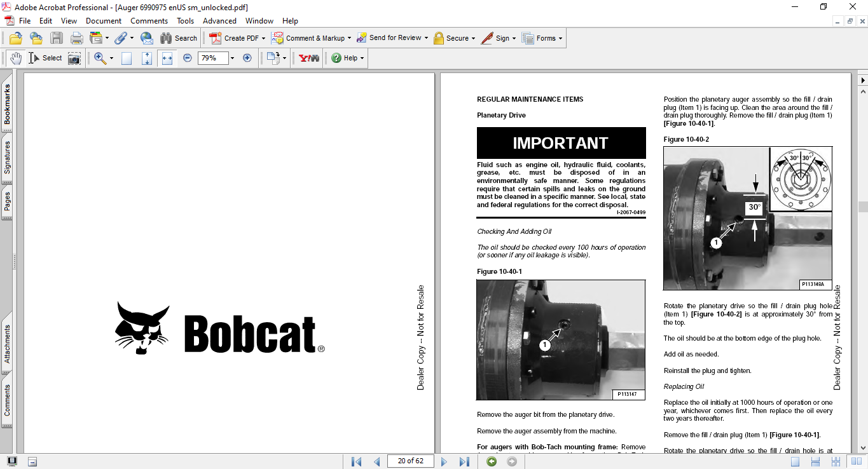Open the Window menu
Screen dimensions: 868x469
point(259,21)
